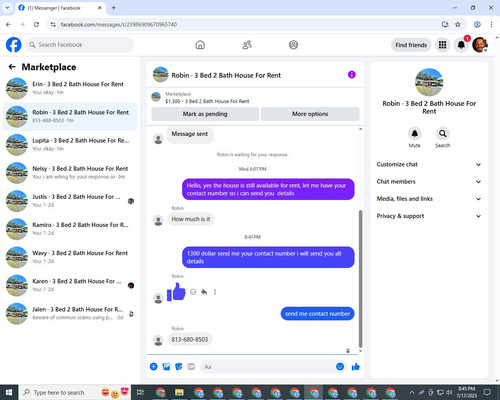Image resolution: width=500 pixels, height=400 pixels.
Task: Expand Chat members section
Action: coord(429,182)
